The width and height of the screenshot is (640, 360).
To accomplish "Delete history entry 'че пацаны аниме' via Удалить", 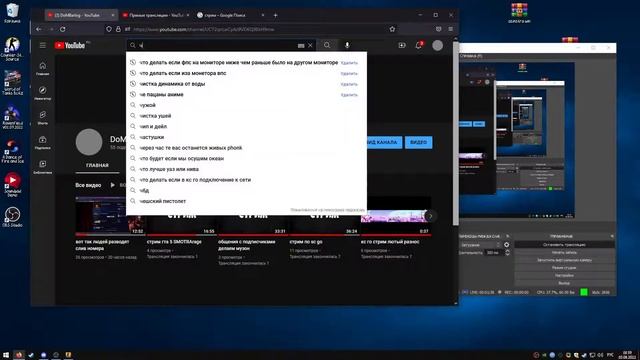I will (349, 95).
